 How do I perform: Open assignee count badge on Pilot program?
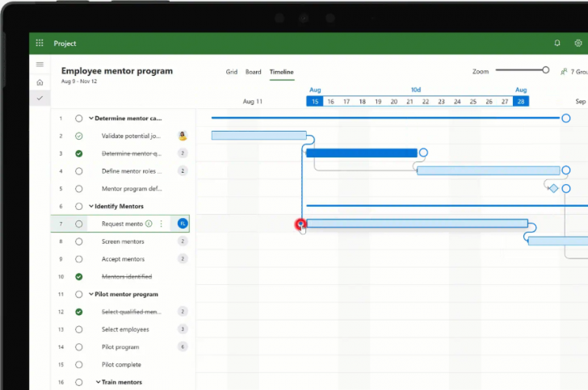point(183,347)
